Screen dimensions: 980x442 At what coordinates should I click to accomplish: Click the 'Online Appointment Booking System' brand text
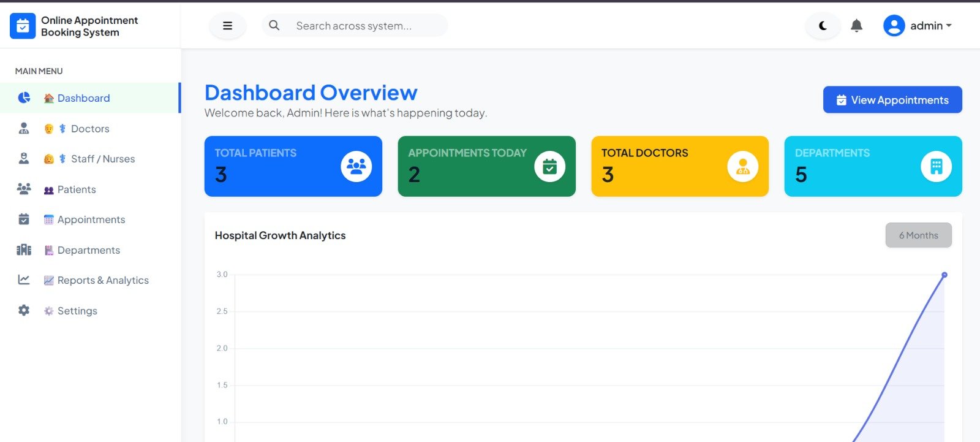click(x=89, y=26)
